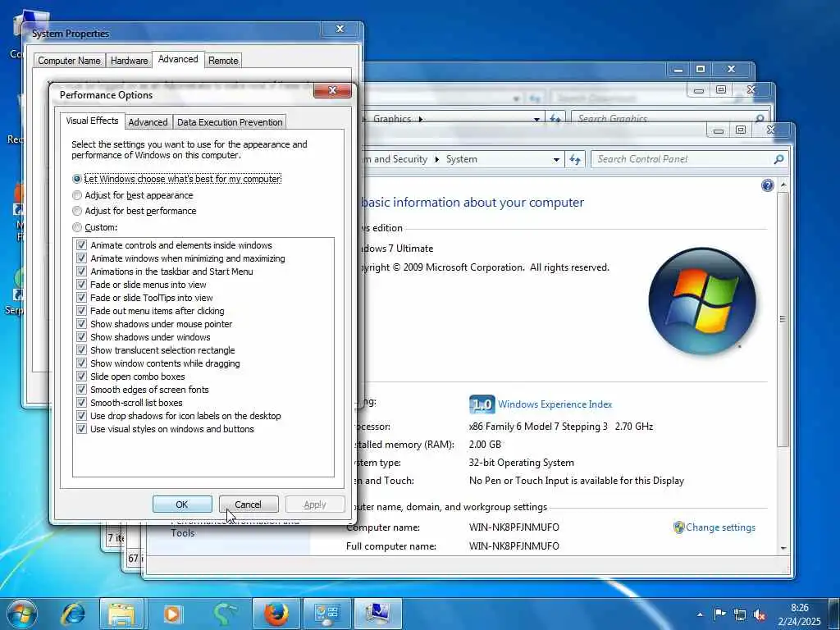Confirm Performance Options with OK

tap(182, 504)
